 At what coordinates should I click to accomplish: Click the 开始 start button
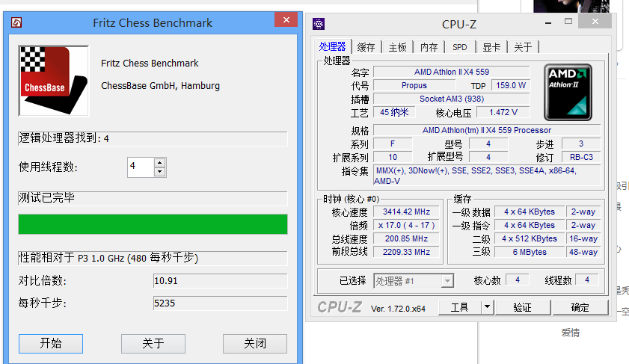[x=51, y=344]
